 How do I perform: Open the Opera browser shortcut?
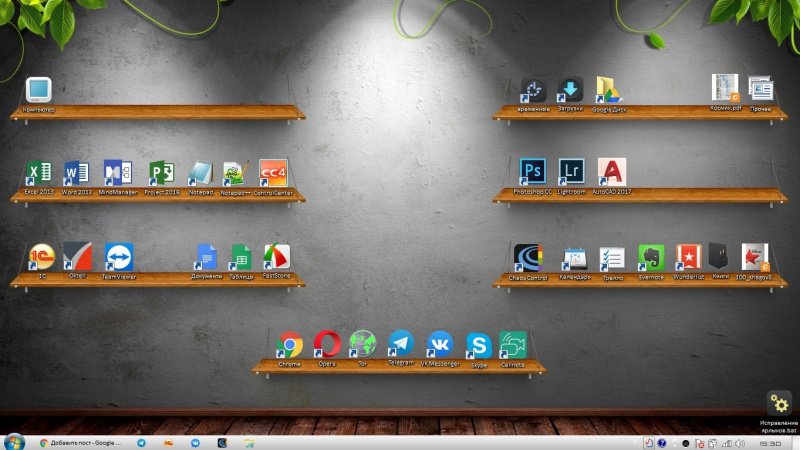(x=327, y=345)
